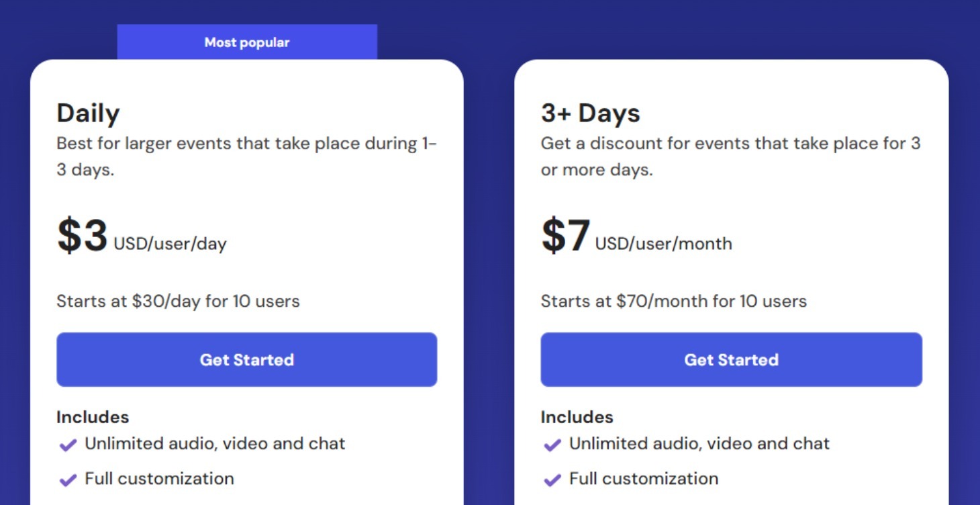Click the USD/user/day label
This screenshot has height=505, width=980.
170,244
